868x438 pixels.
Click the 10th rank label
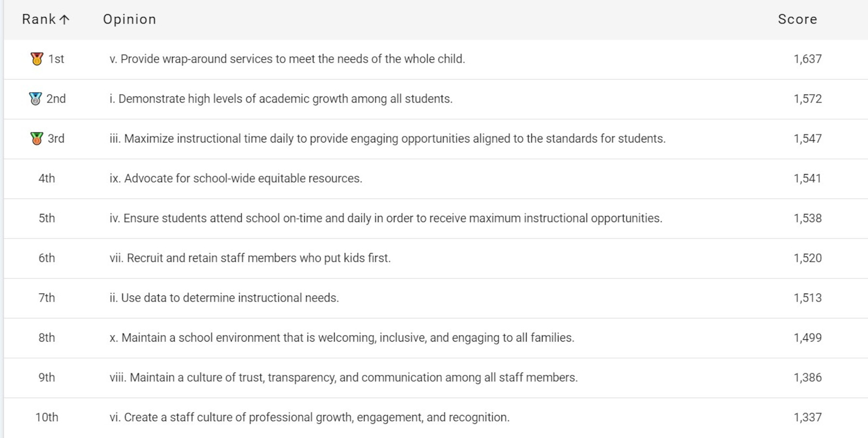tap(47, 417)
